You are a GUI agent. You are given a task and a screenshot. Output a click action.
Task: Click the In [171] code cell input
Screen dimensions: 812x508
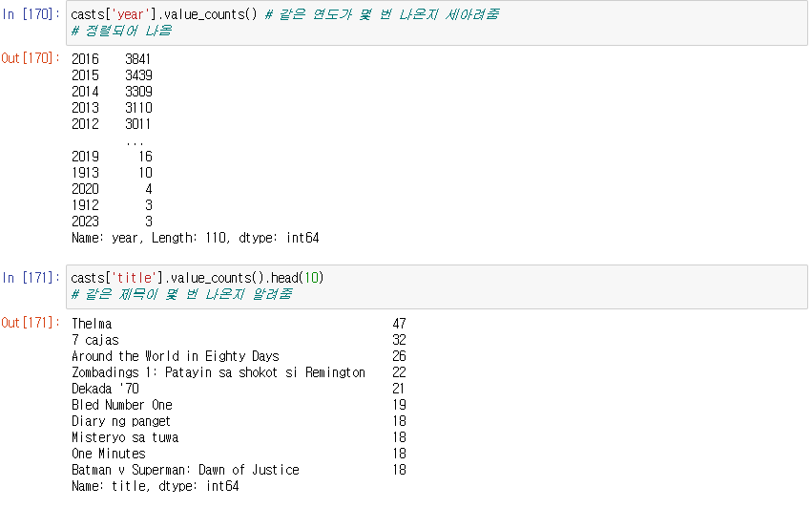coord(437,286)
